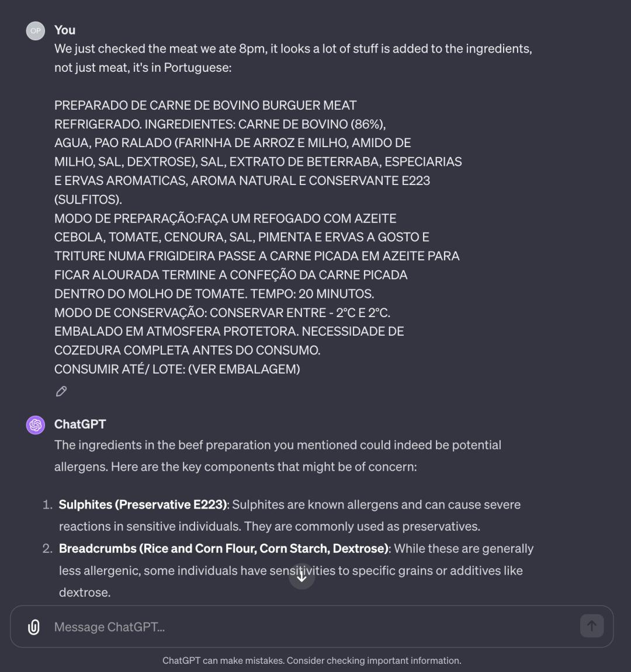Attach a file with the paperclip icon
631x672 pixels.
(34, 627)
